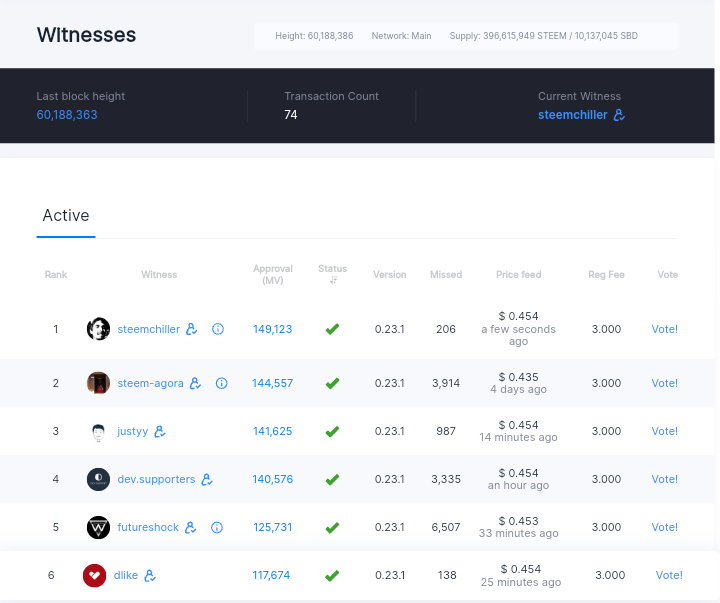This screenshot has height=603, width=720.
Task: Open steem-agora witness link
Action: [151, 383]
